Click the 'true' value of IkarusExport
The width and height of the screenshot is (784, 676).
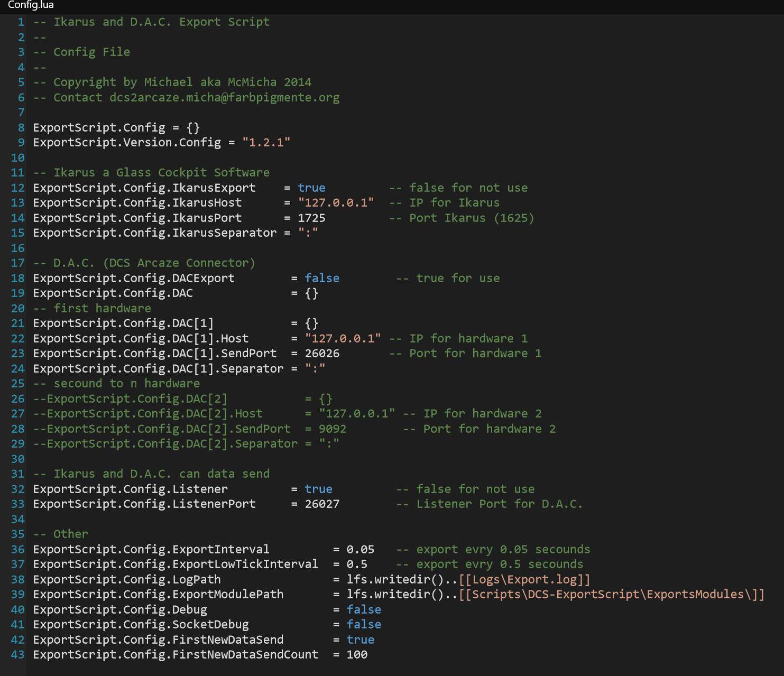click(312, 188)
